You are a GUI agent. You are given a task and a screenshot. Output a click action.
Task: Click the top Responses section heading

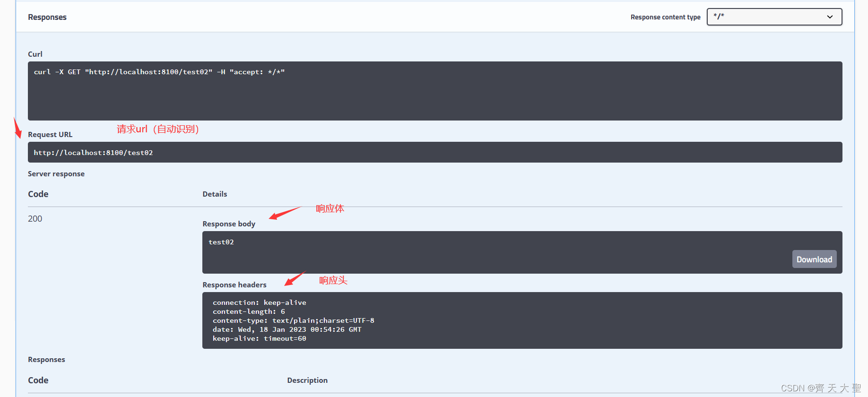tap(47, 17)
